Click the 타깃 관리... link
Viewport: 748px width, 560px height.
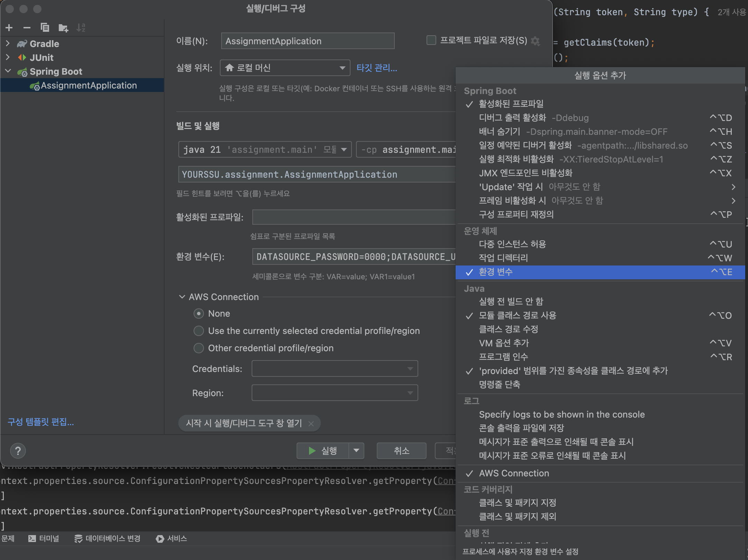(x=377, y=68)
